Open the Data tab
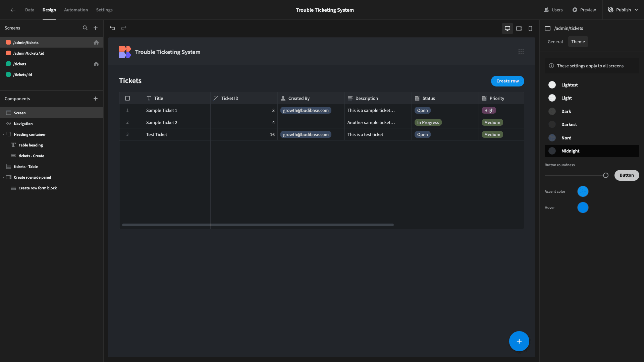 (x=30, y=10)
